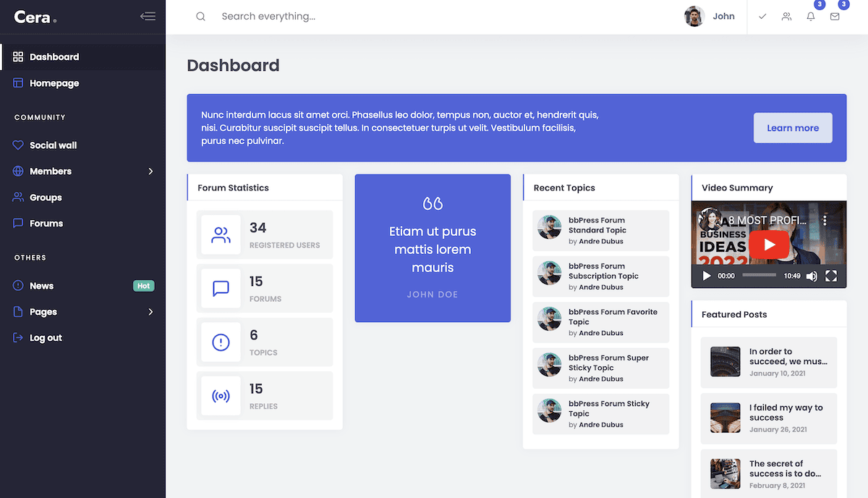Toggle fullscreen on the video player

(830, 276)
